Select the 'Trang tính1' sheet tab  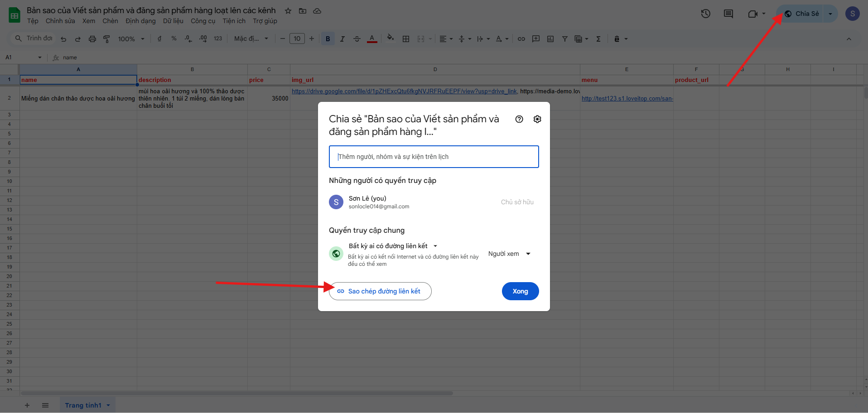click(x=83, y=405)
